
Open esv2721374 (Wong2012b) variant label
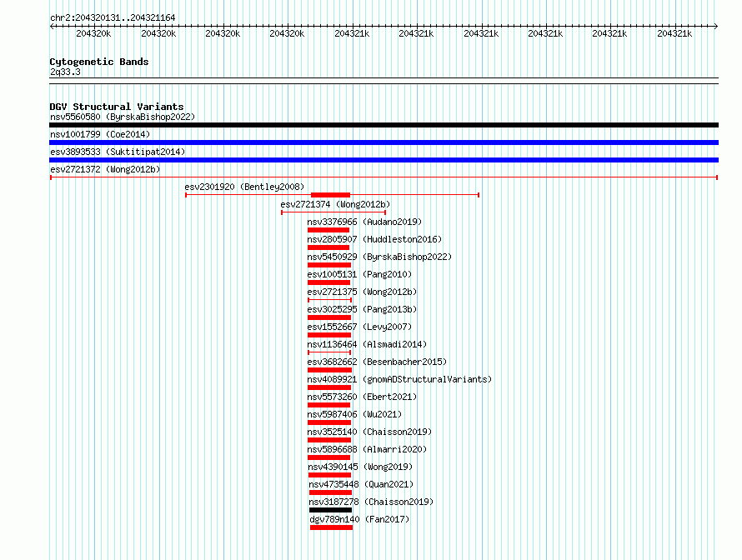(x=335, y=204)
